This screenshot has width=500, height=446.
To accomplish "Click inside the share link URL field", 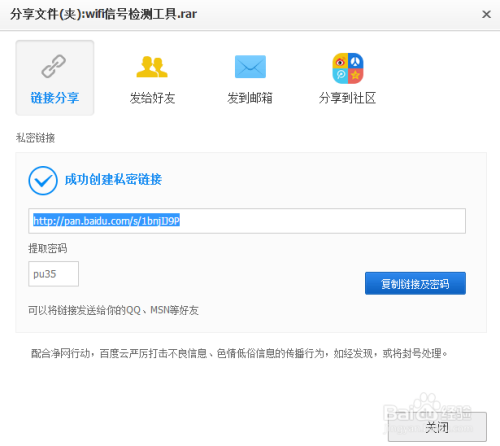I will [x=247, y=221].
